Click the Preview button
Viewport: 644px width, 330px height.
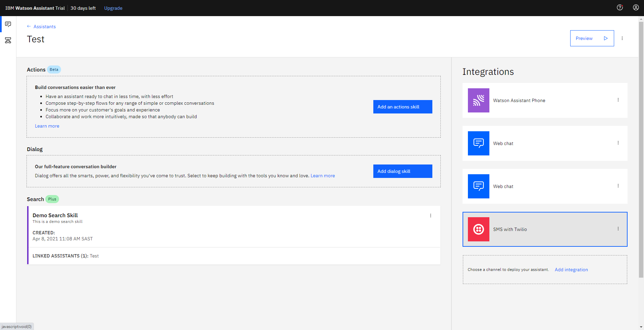point(592,38)
